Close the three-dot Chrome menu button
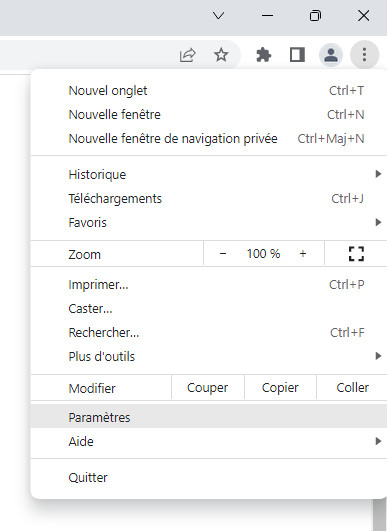Viewport: 387px width, 531px height. point(364,55)
